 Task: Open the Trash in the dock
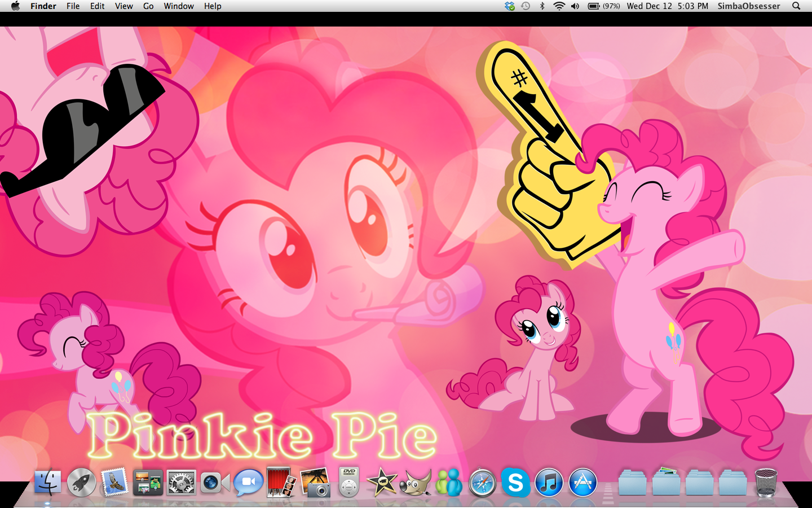[766, 483]
